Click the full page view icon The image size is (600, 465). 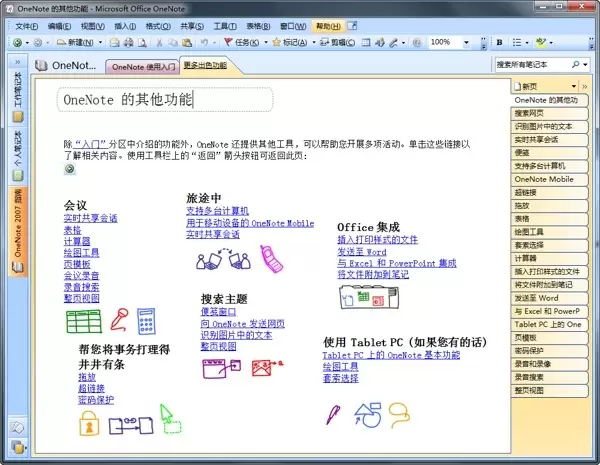[x=366, y=42]
